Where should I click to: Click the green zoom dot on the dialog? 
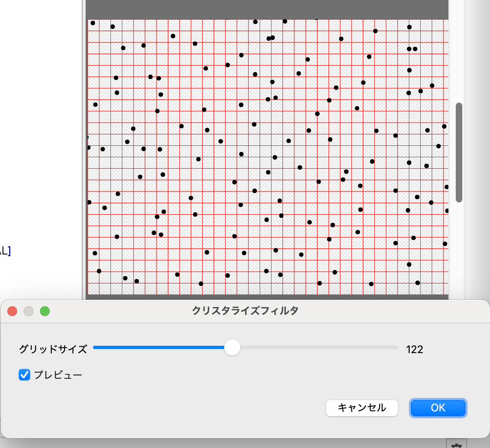point(45,311)
